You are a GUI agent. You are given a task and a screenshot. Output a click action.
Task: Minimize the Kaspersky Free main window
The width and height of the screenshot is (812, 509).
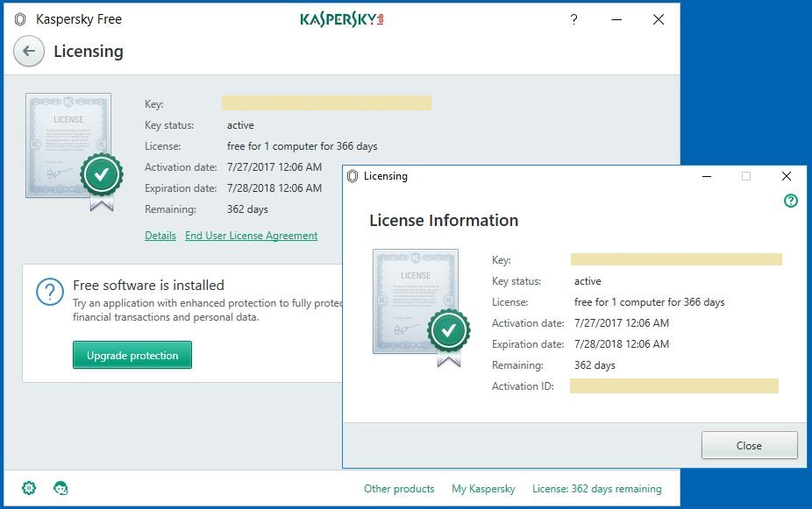click(x=616, y=19)
